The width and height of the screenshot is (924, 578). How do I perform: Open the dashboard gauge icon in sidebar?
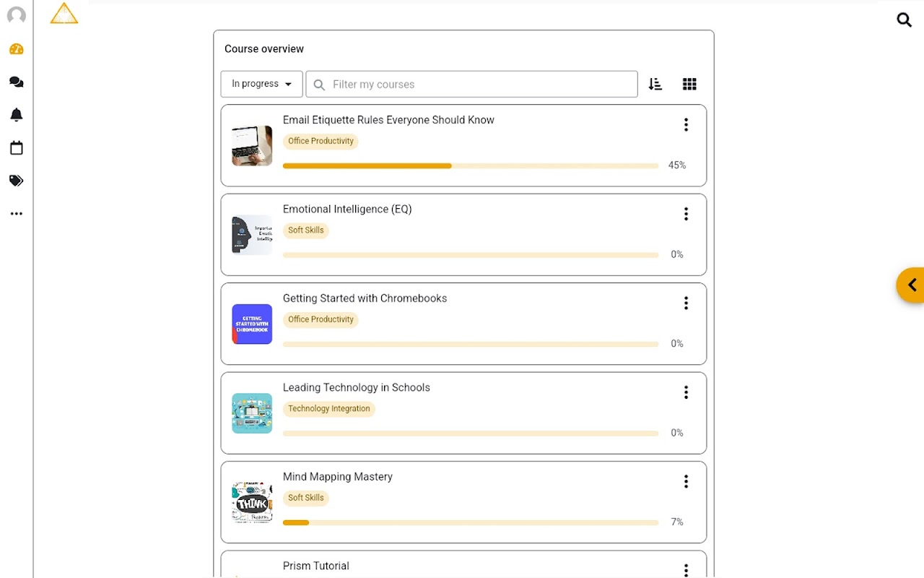(x=17, y=49)
